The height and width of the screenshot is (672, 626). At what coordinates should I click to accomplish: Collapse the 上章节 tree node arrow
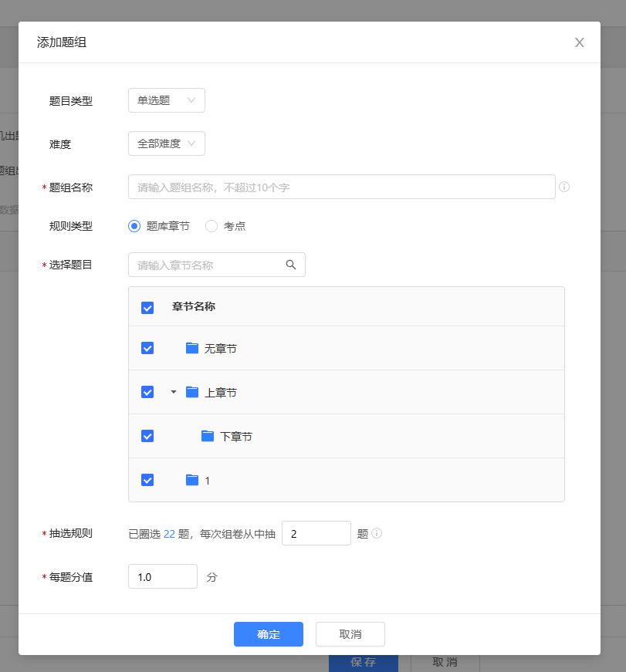[x=174, y=392]
